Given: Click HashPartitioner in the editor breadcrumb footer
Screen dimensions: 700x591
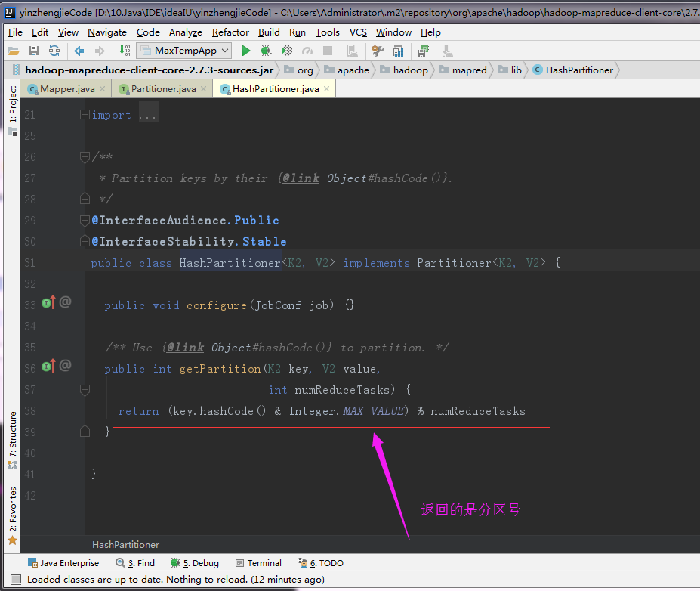Looking at the screenshot, I should coord(125,545).
